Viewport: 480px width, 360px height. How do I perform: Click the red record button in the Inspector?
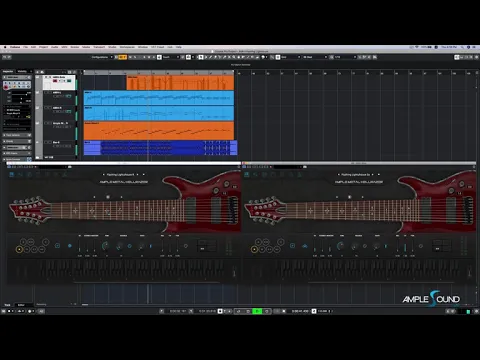pyautogui.click(x=6, y=87)
